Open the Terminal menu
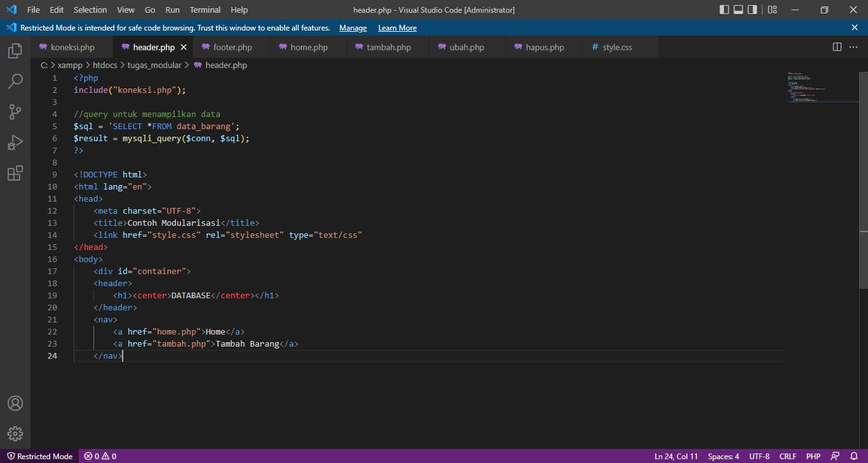The height and width of the screenshot is (463, 868). pyautogui.click(x=205, y=10)
